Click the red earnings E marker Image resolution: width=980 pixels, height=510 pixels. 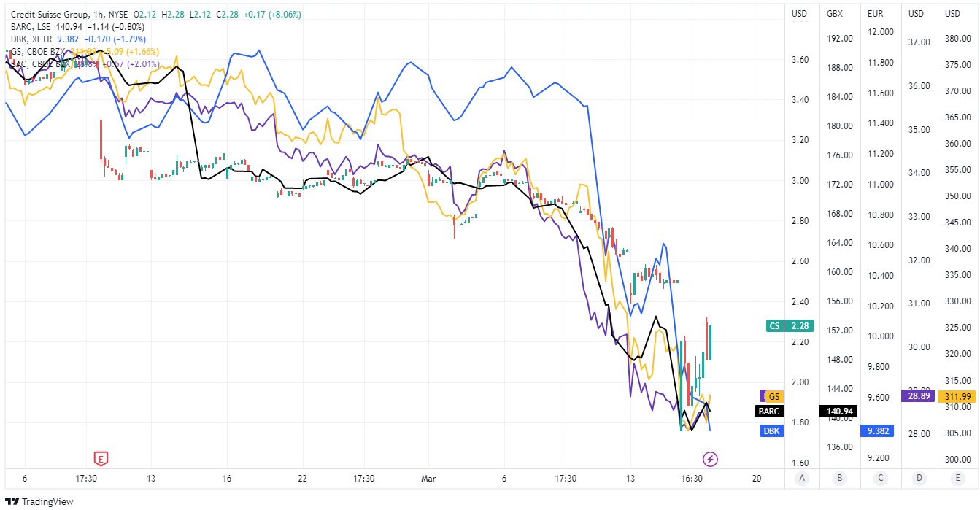point(101,459)
